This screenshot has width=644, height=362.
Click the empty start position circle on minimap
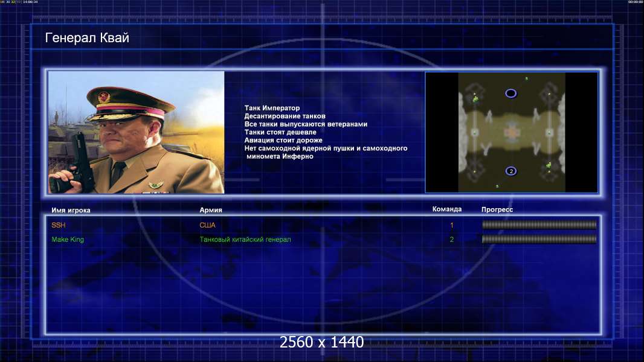511,94
